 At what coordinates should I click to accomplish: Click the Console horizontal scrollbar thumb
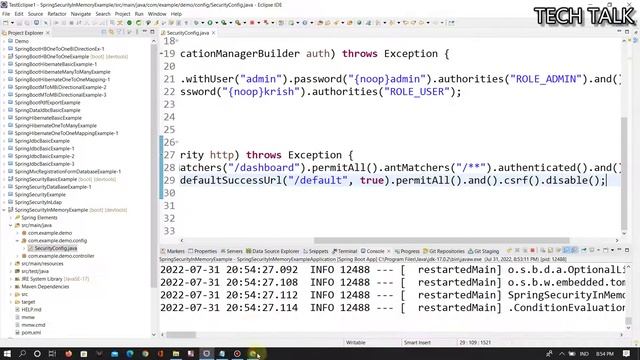click(x=181, y=335)
